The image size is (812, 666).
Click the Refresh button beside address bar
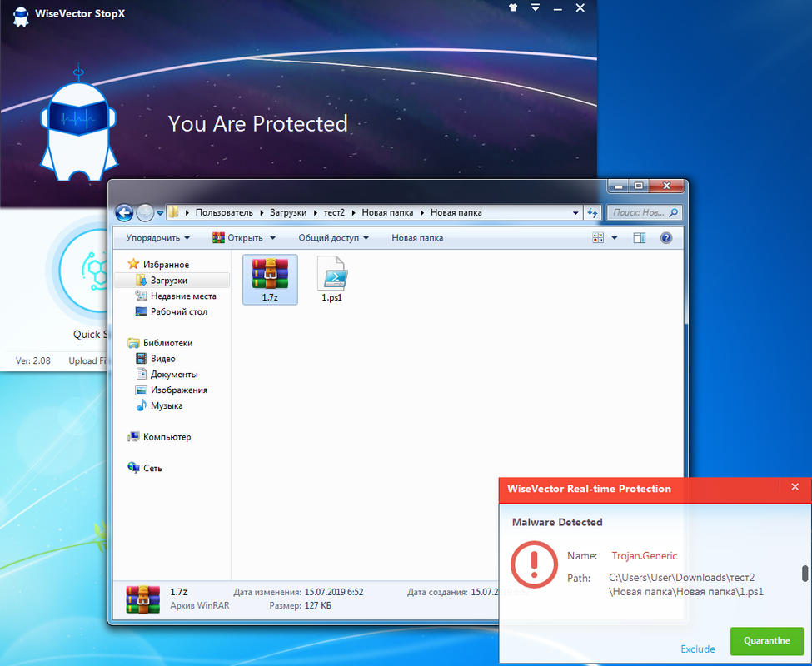pos(592,212)
